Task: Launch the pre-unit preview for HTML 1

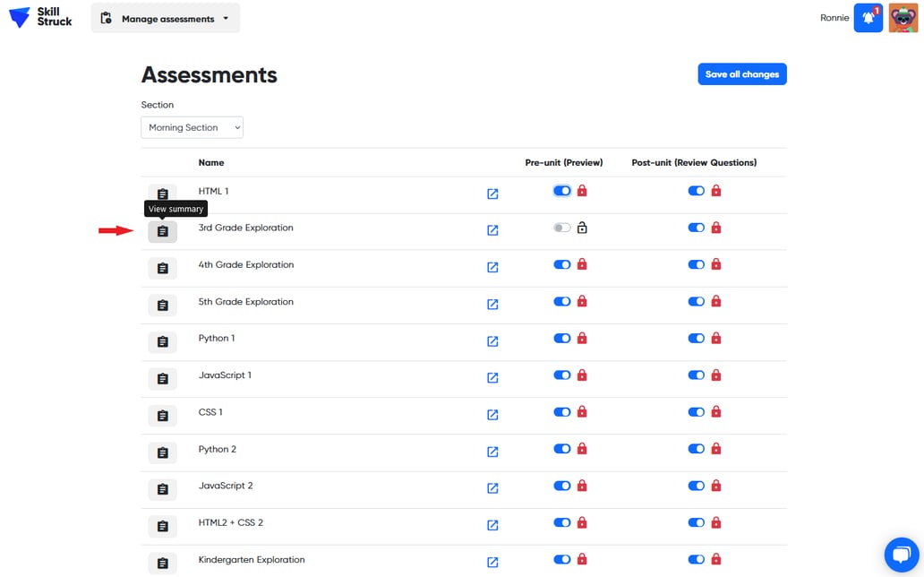Action: pyautogui.click(x=492, y=194)
